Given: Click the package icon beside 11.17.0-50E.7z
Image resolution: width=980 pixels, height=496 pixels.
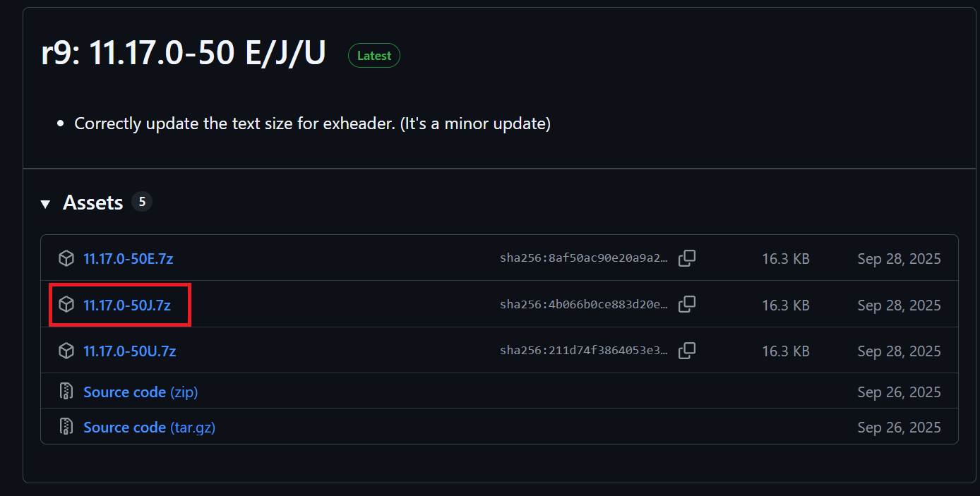Looking at the screenshot, I should [66, 259].
